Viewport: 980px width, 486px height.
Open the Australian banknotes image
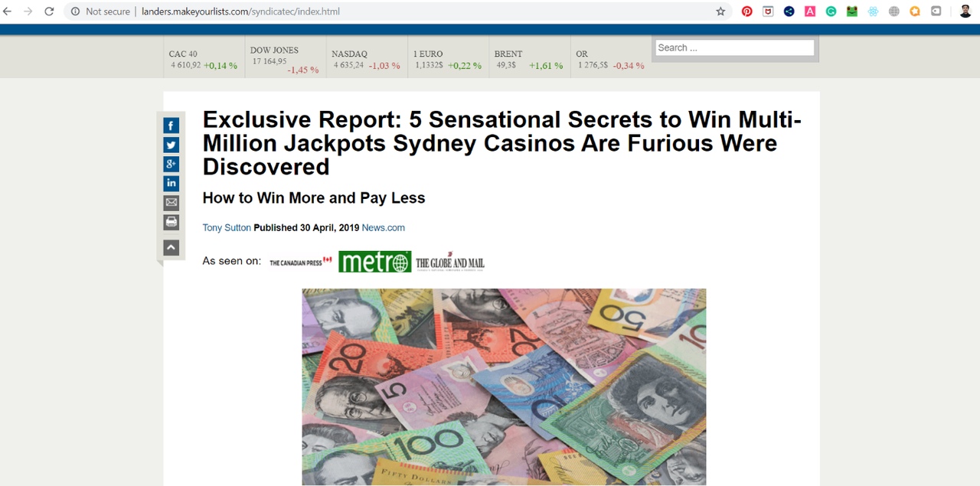point(504,387)
